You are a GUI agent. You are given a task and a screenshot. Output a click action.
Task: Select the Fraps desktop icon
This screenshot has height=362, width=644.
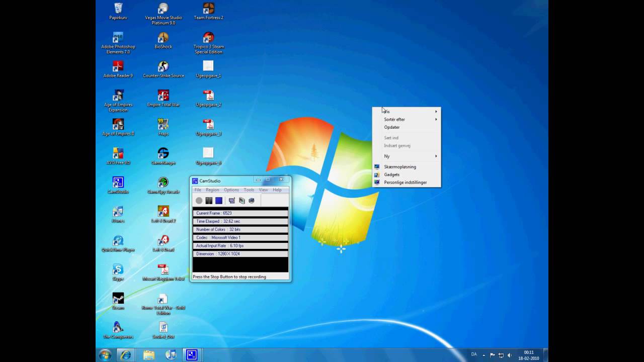[x=163, y=127]
